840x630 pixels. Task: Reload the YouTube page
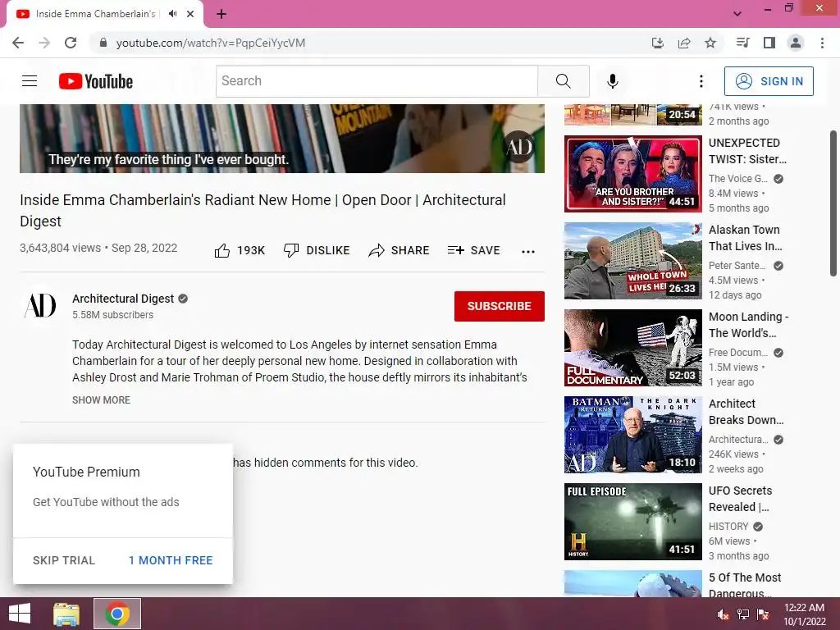tap(71, 43)
